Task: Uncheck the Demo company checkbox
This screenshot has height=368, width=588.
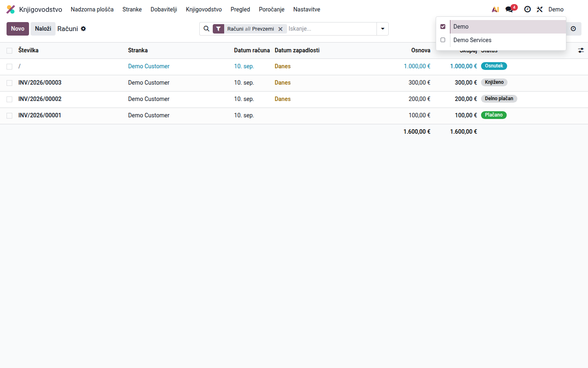Action: pyautogui.click(x=443, y=27)
